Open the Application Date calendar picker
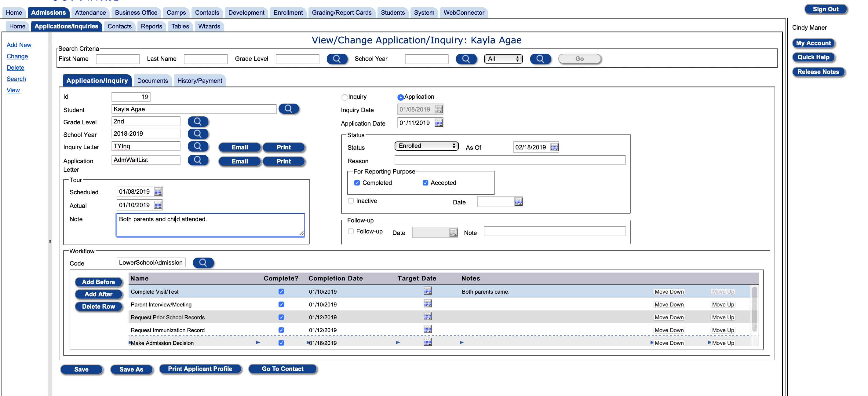 [x=438, y=123]
